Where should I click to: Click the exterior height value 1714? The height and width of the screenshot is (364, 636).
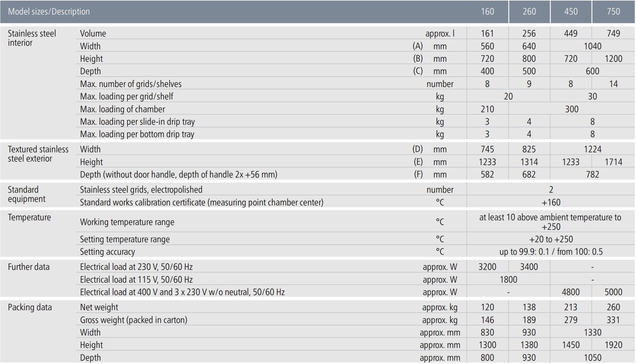pyautogui.click(x=613, y=162)
